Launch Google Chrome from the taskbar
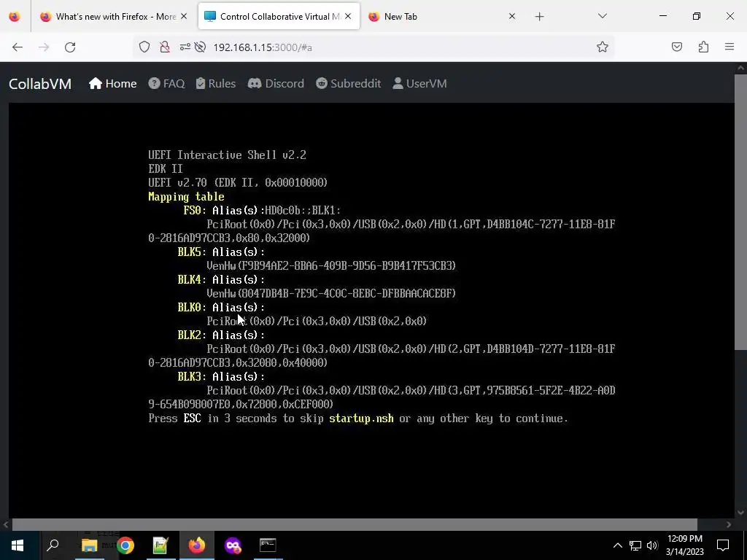Image resolution: width=747 pixels, height=560 pixels. pyautogui.click(x=125, y=545)
